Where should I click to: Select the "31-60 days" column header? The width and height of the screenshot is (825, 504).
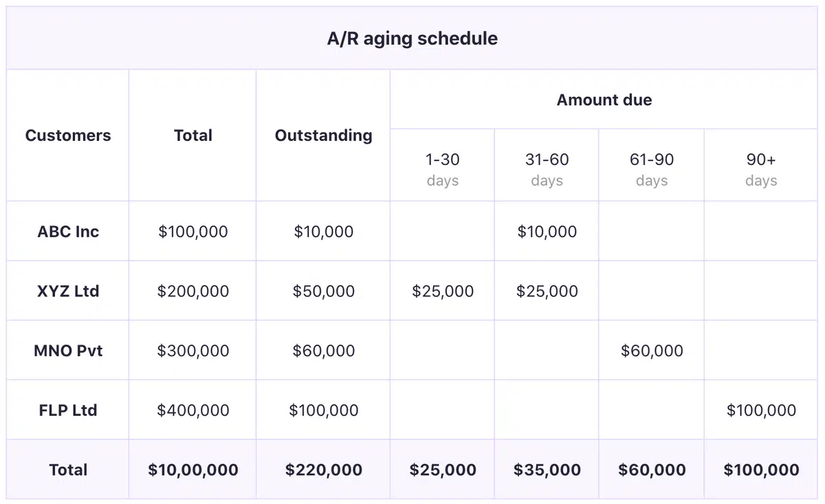pyautogui.click(x=547, y=169)
